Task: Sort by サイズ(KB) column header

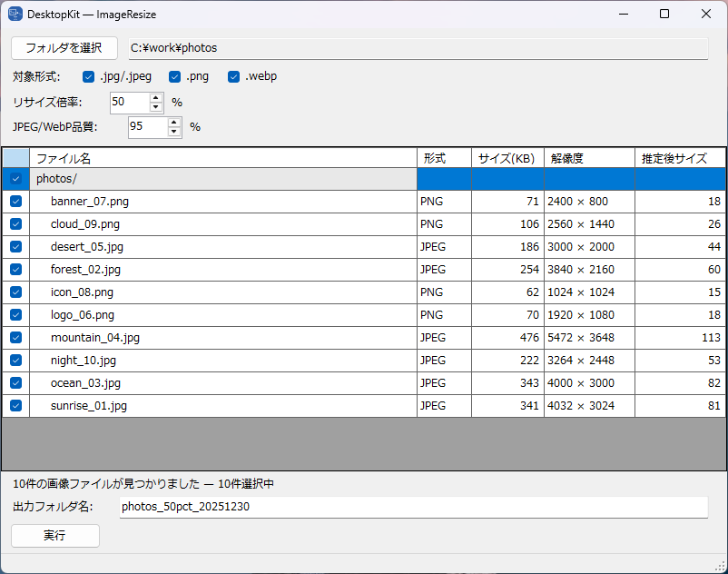Action: pos(508,158)
